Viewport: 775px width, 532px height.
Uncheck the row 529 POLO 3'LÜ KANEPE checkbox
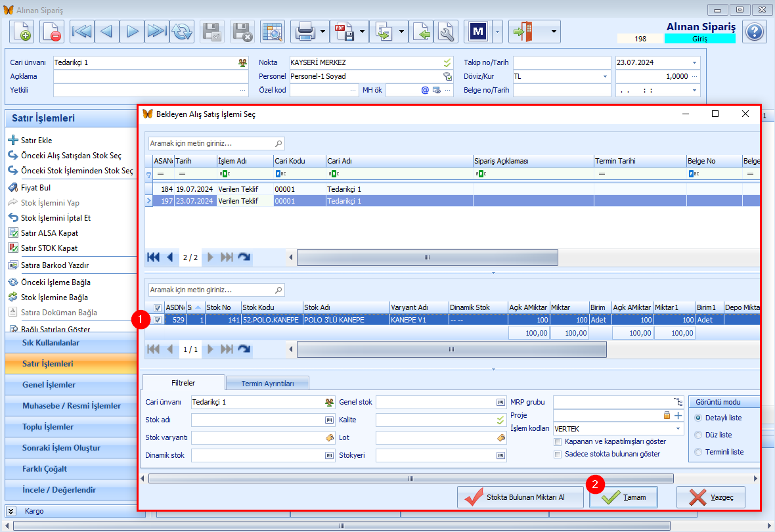pos(158,320)
